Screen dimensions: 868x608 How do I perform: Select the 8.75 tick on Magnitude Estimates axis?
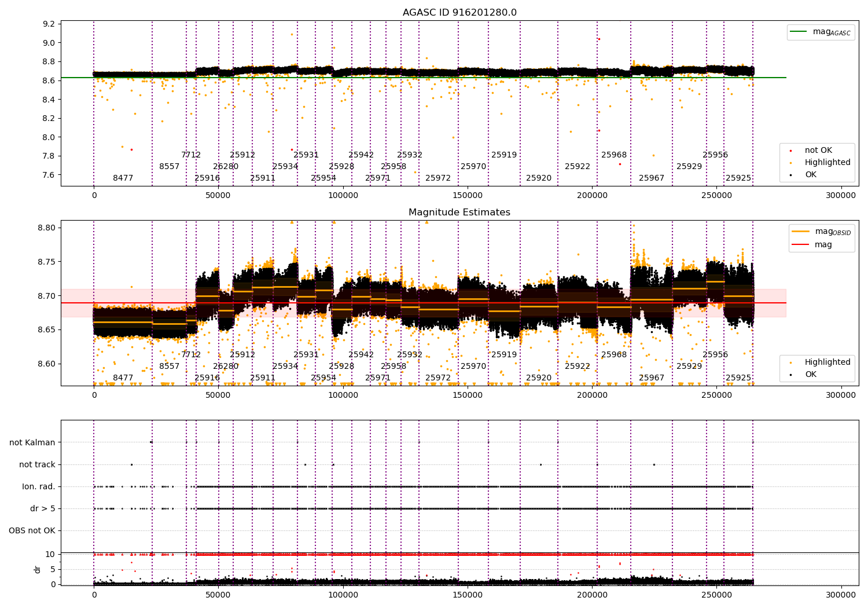tap(47, 262)
